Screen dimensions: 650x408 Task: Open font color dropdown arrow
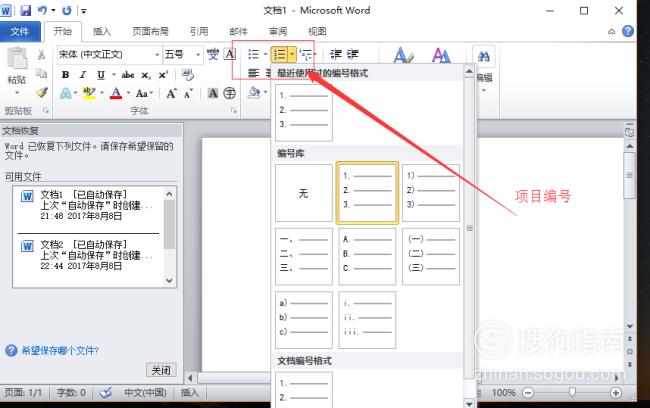click(x=128, y=93)
